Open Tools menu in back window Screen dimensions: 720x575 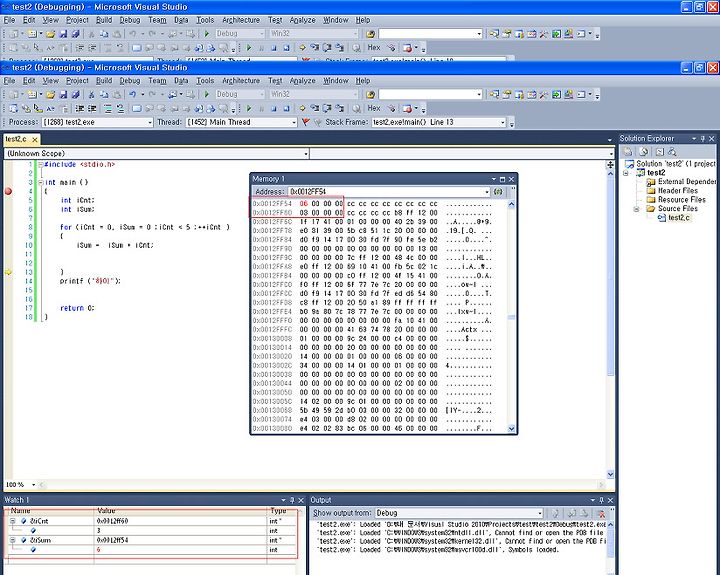tap(205, 20)
